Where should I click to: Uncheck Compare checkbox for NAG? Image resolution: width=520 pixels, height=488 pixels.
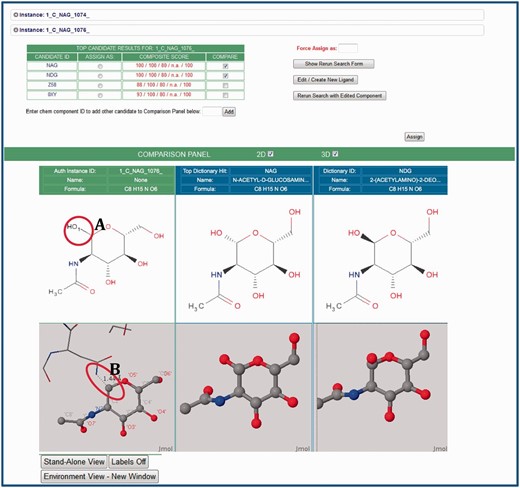(x=225, y=66)
